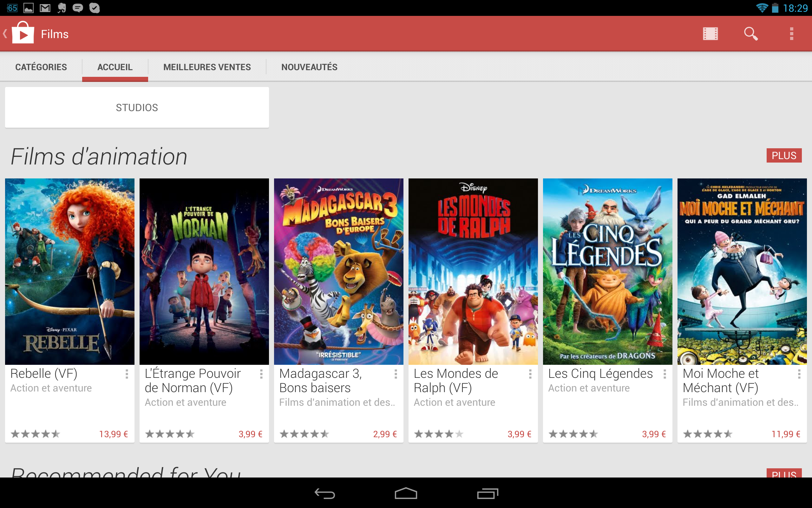Screen dimensions: 812x508
Task: Open options for Les Cinq Légendes card
Action: pos(665,374)
